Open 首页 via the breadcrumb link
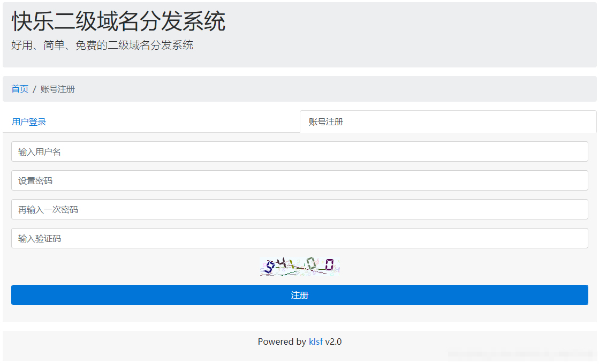The height and width of the screenshot is (364, 599). point(19,89)
